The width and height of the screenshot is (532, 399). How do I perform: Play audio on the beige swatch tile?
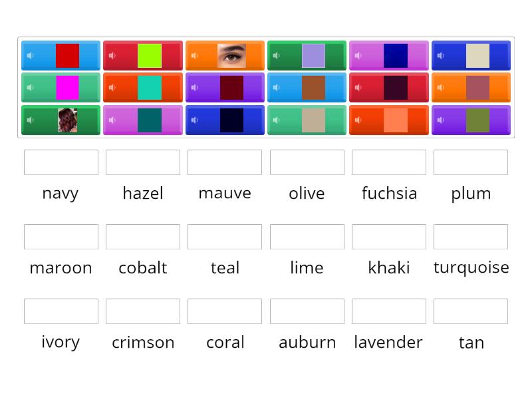point(276,120)
